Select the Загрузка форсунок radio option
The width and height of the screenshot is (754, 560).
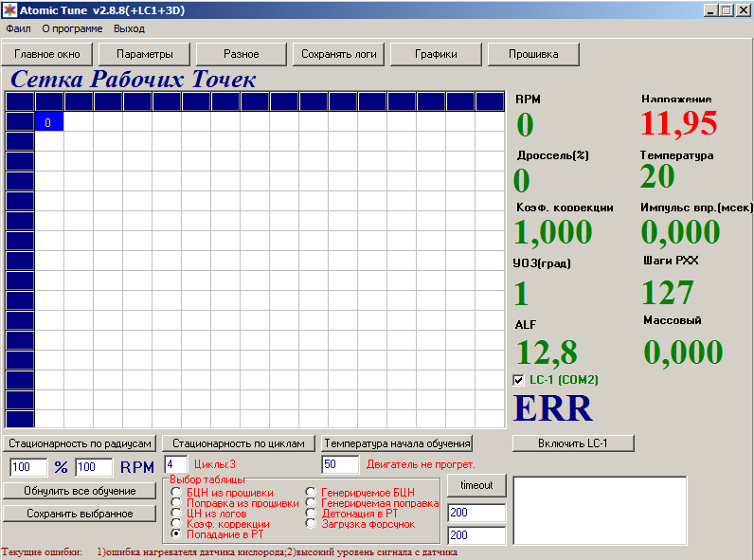click(311, 523)
